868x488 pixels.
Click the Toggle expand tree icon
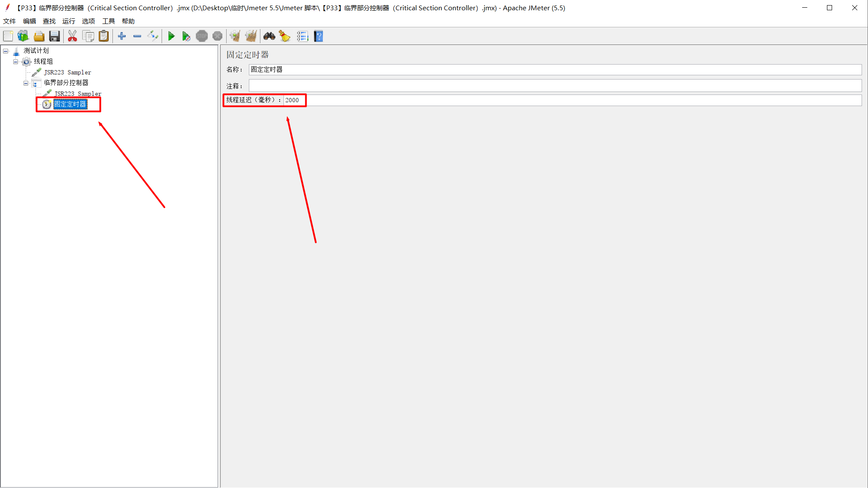coord(153,36)
